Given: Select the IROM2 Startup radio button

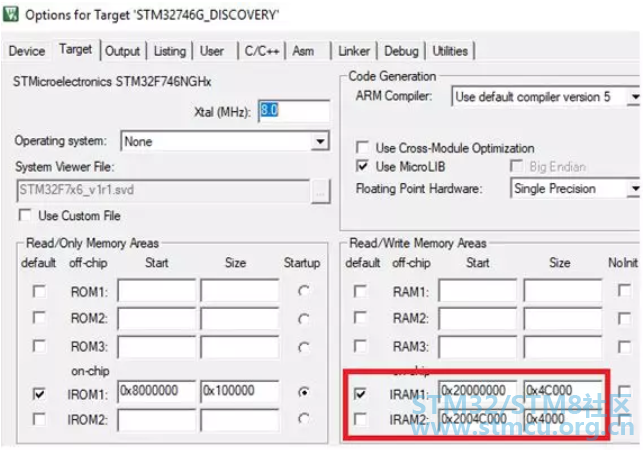Looking at the screenshot, I should [304, 418].
